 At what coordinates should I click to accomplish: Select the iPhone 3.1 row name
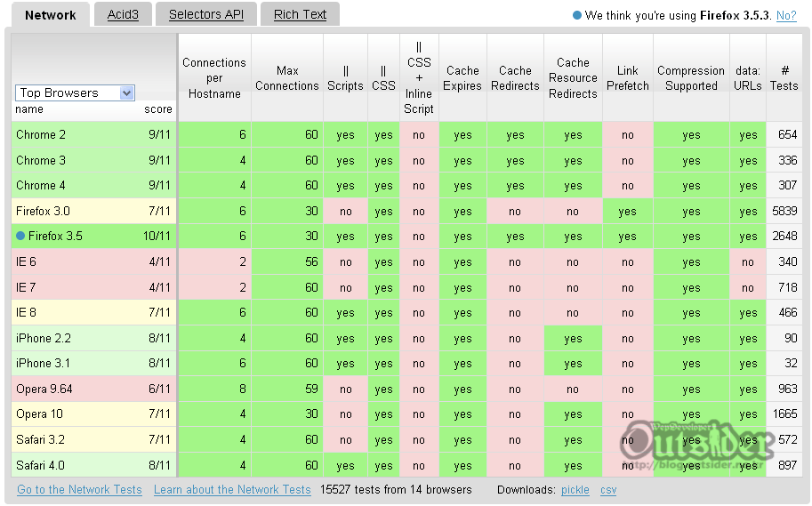pos(43,363)
